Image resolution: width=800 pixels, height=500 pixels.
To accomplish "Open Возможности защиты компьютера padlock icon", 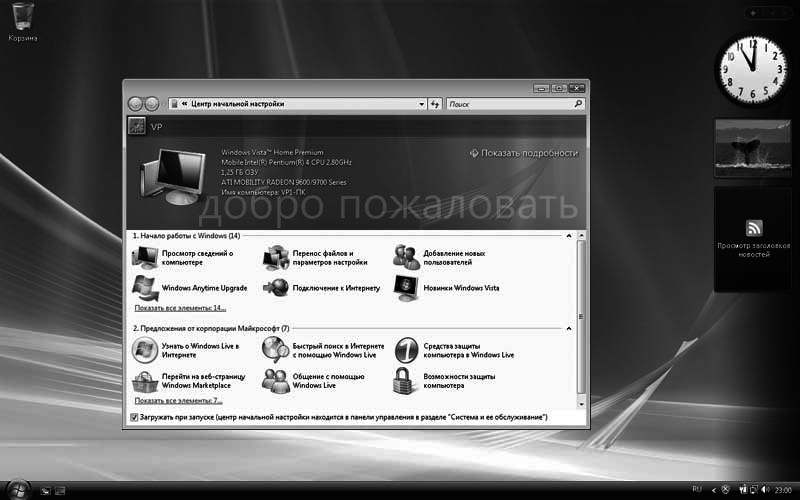I will tap(405, 381).
